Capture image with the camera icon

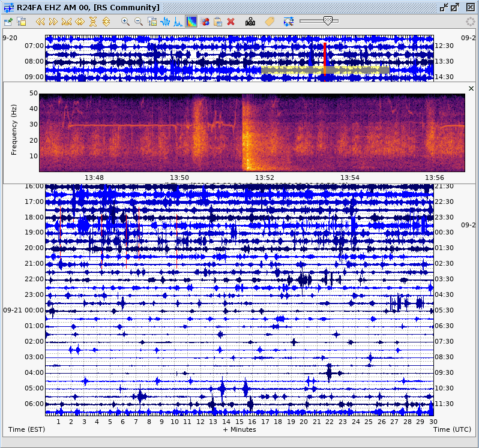coord(250,22)
